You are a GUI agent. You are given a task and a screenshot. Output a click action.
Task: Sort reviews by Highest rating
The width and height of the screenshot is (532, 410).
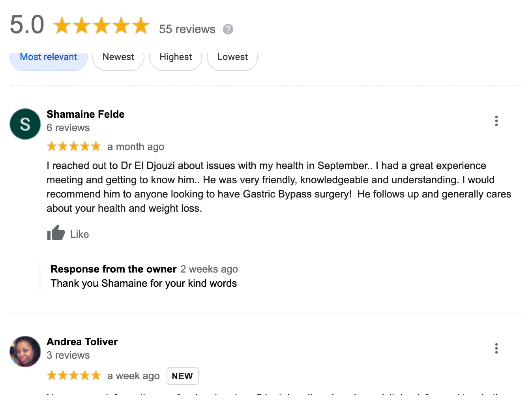pyautogui.click(x=176, y=58)
